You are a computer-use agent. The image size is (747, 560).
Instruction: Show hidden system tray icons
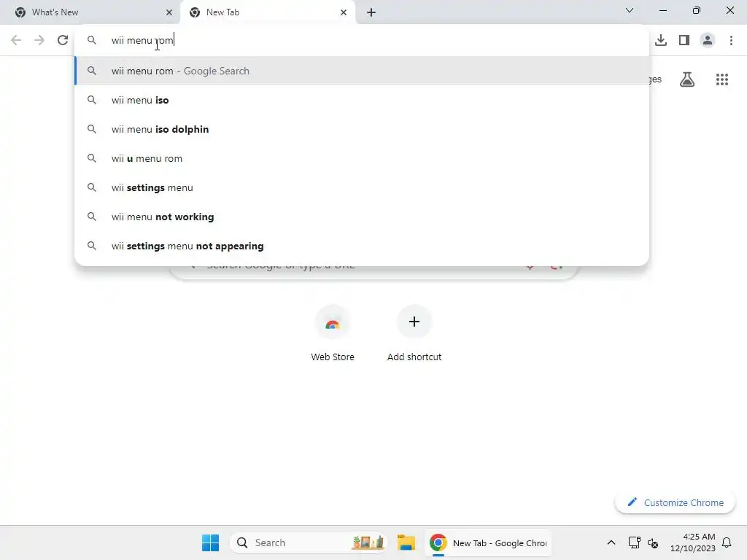click(x=611, y=542)
